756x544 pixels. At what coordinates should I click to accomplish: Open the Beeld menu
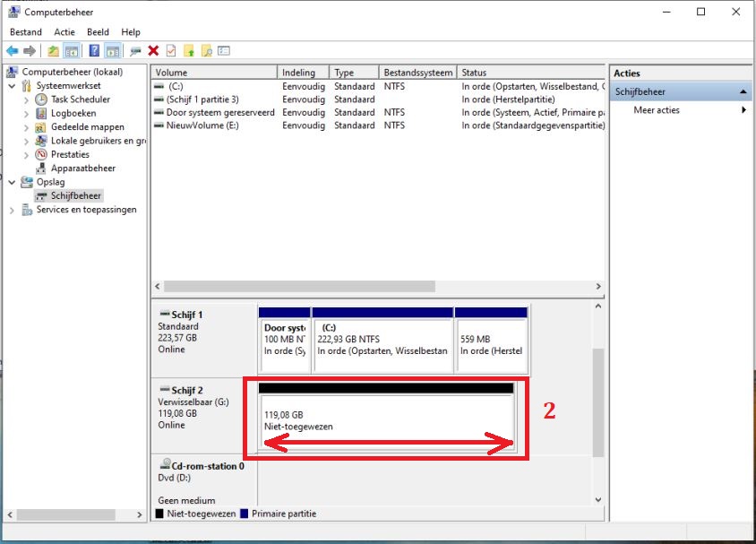98,32
